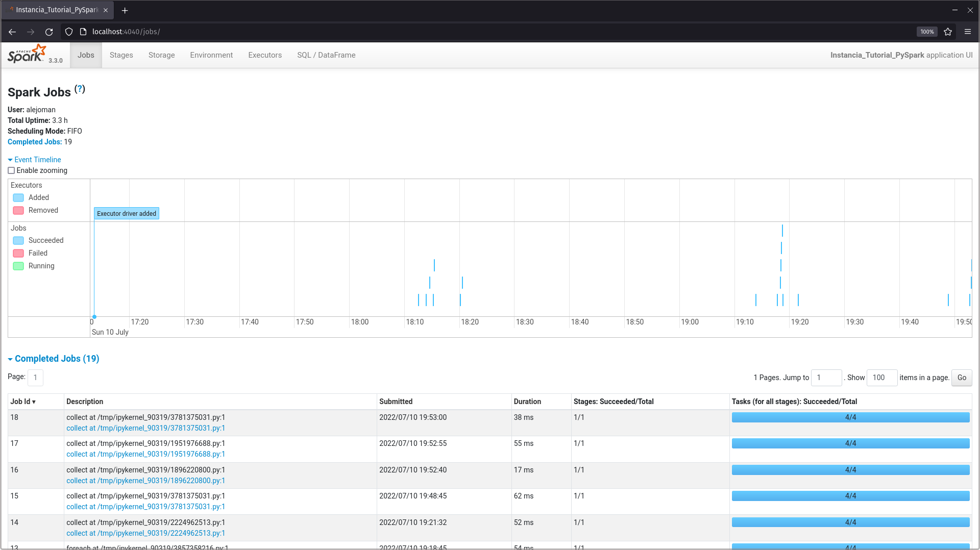Screen dimensions: 980x550
Task: Open a new browser tab
Action: 125,10
